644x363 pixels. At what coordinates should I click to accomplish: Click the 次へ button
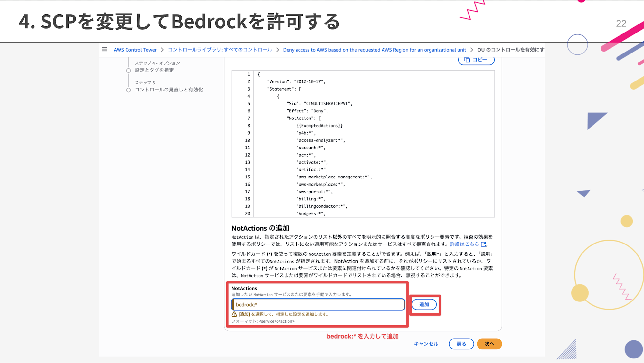point(489,344)
